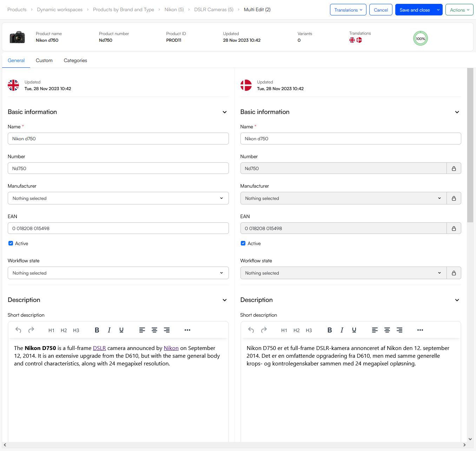Click the Cancel button
This screenshot has width=476, height=451.
381,10
